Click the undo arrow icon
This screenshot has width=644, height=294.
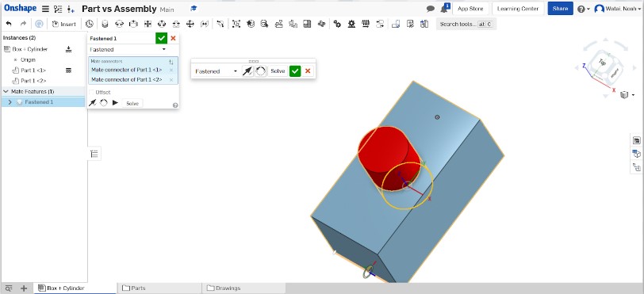pos(9,25)
